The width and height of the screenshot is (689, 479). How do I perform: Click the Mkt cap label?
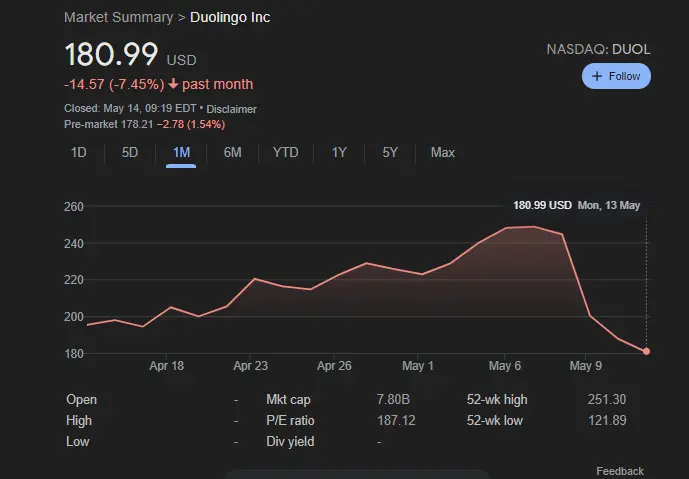click(288, 399)
